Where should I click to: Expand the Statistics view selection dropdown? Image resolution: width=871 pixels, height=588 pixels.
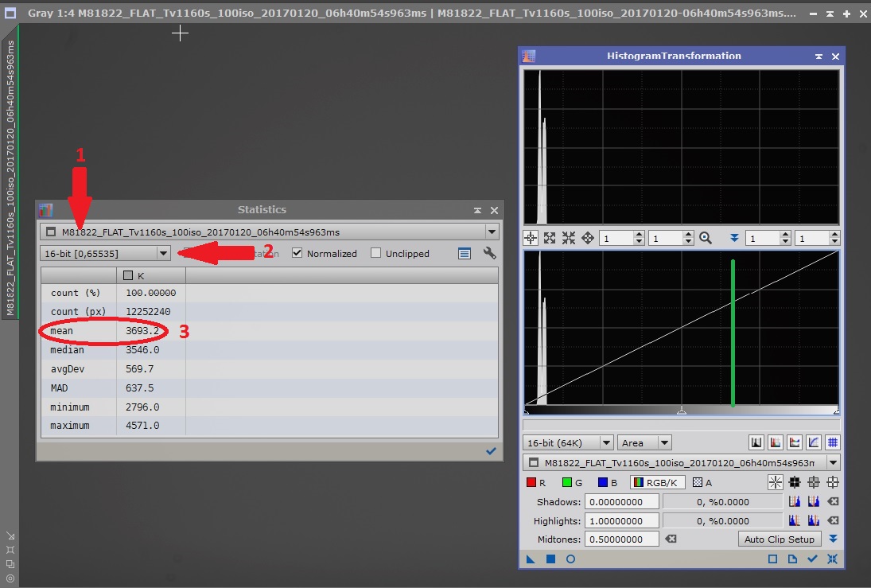492,232
